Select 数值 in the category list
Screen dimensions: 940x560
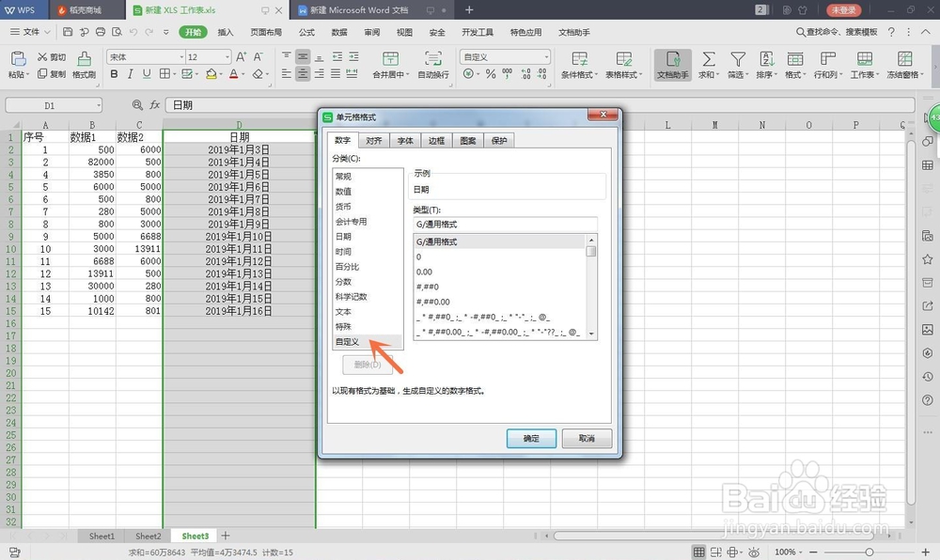click(368, 191)
